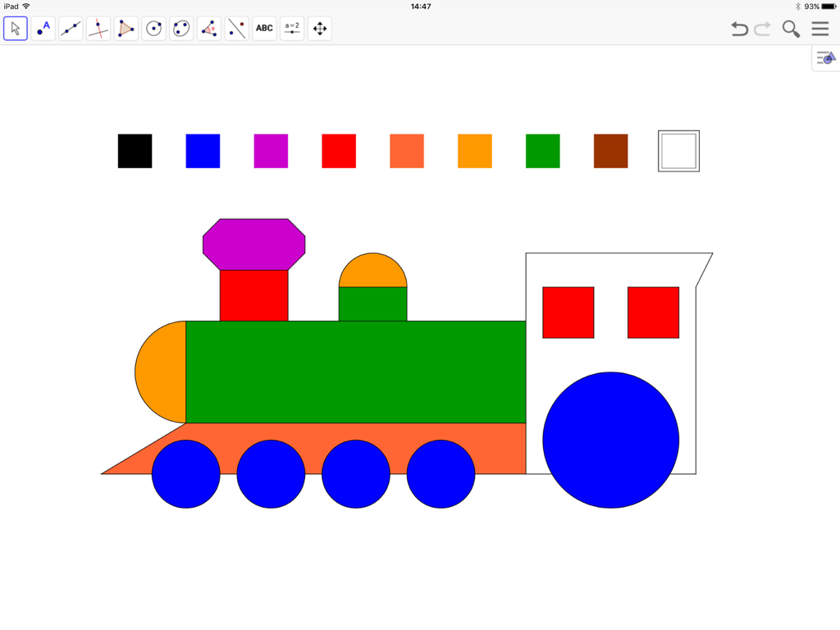Click the magenta chimney of the train

(253, 243)
